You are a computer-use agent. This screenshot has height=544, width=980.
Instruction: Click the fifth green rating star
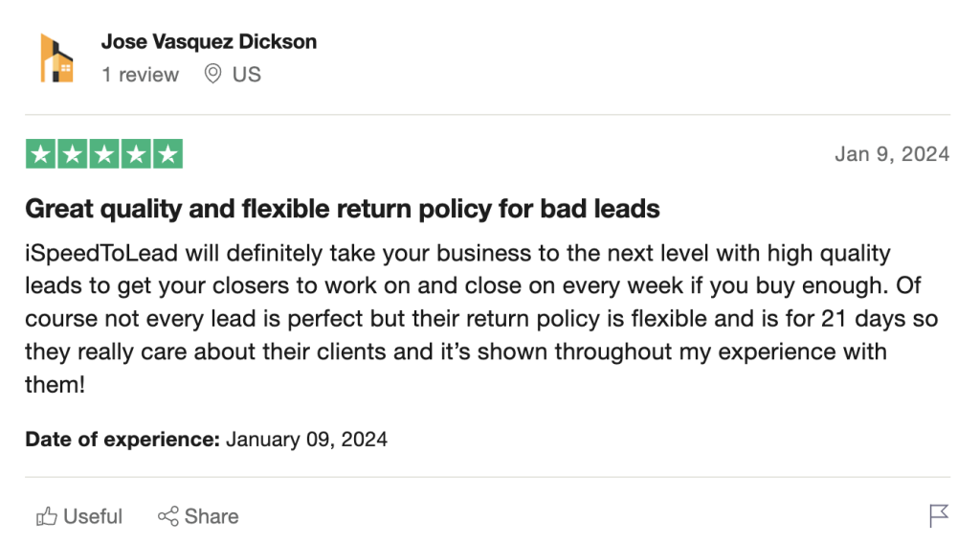[x=167, y=154]
